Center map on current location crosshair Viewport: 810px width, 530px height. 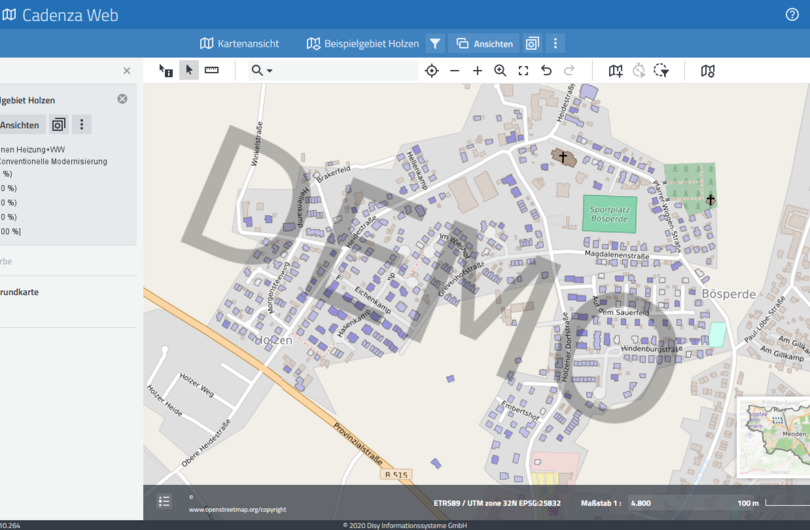click(432, 71)
